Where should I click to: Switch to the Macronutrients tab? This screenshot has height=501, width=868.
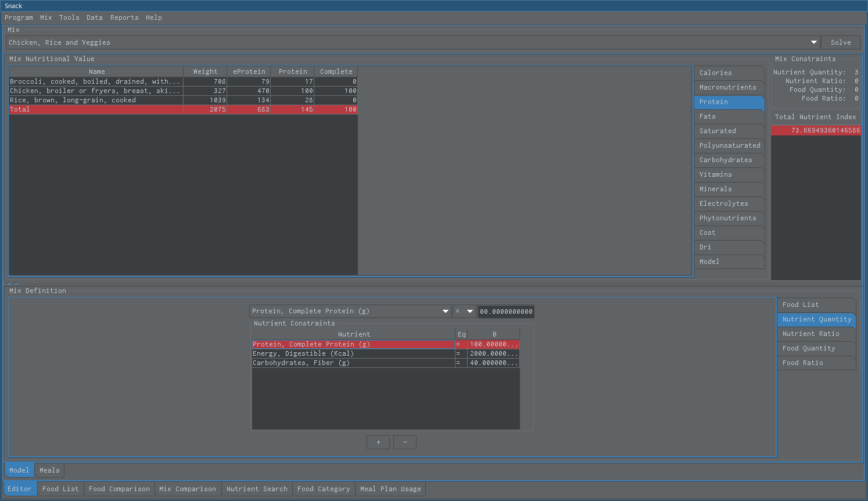[729, 87]
